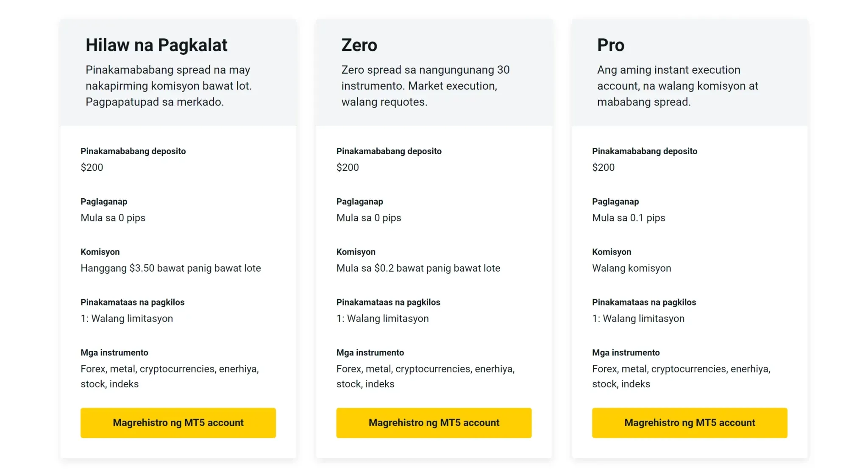Select the "Hilaw na Pagkalat" card heading
Image resolution: width=868 pixels, height=472 pixels.
(156, 45)
